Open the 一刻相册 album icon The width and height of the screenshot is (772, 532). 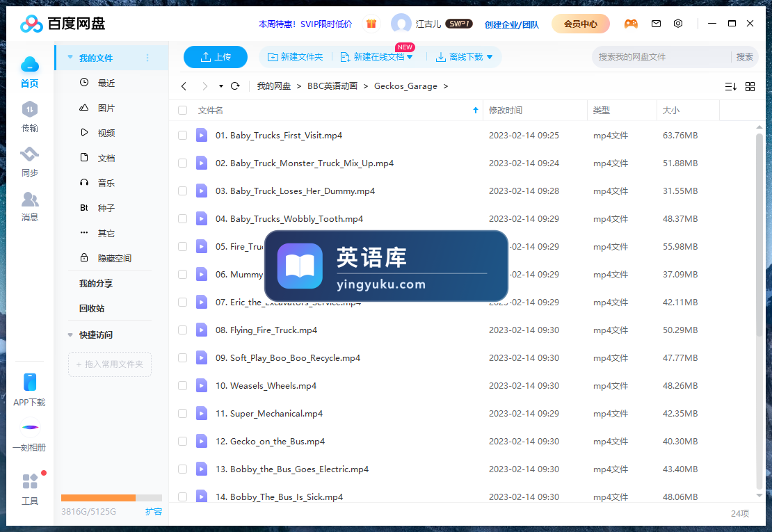click(x=30, y=427)
